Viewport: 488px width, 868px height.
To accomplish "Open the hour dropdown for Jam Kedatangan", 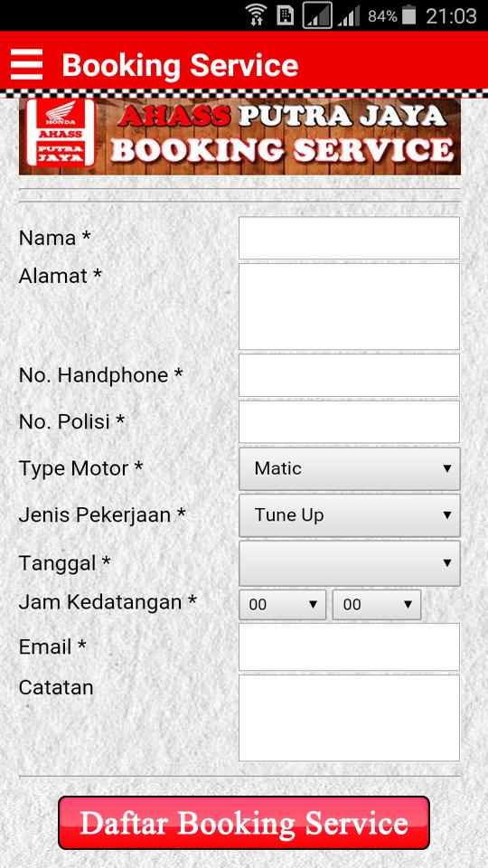I will [282, 605].
